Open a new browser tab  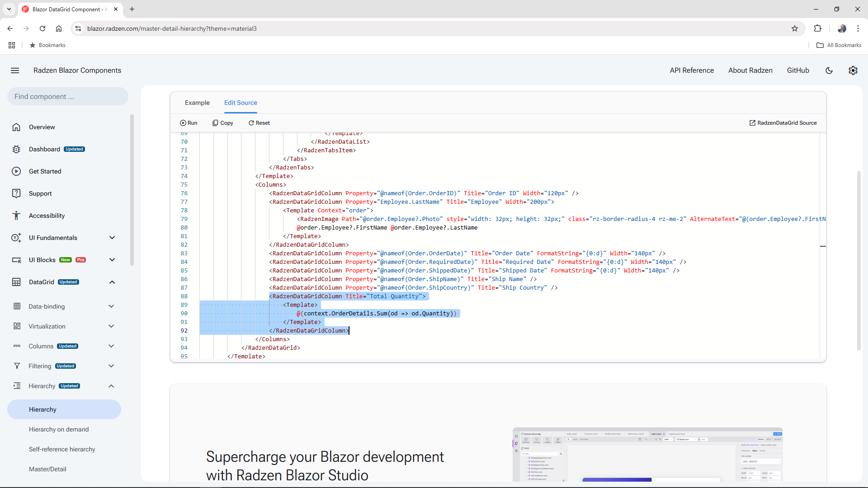pyautogui.click(x=132, y=9)
